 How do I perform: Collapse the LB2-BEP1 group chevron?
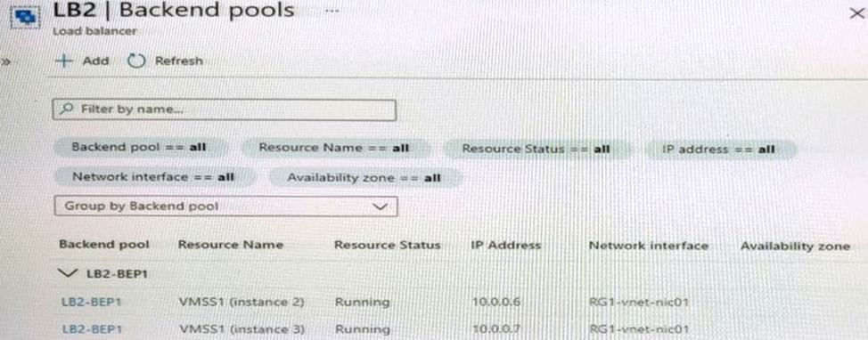68,273
